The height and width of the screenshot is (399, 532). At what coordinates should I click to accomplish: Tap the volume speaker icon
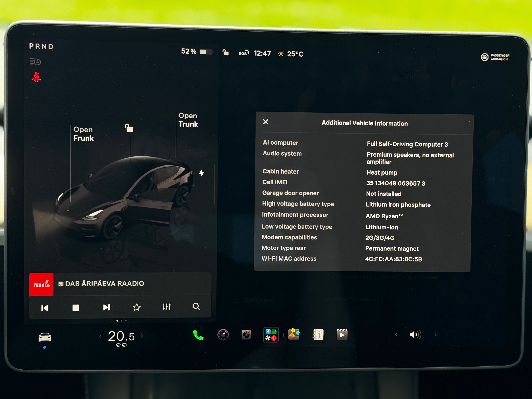[415, 335]
